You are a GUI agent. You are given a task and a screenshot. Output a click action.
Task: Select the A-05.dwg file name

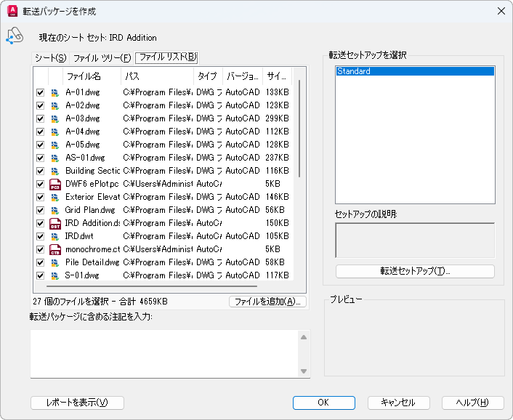pyautogui.click(x=82, y=145)
